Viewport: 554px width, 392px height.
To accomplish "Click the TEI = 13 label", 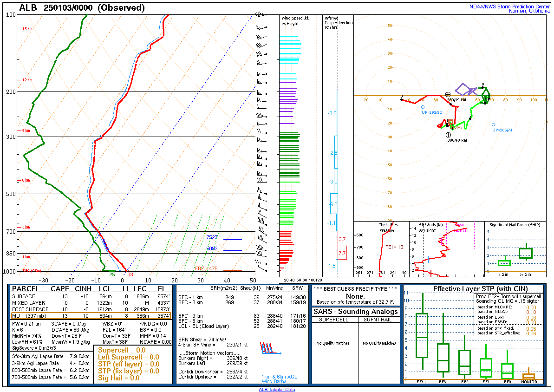I will coord(394,247).
